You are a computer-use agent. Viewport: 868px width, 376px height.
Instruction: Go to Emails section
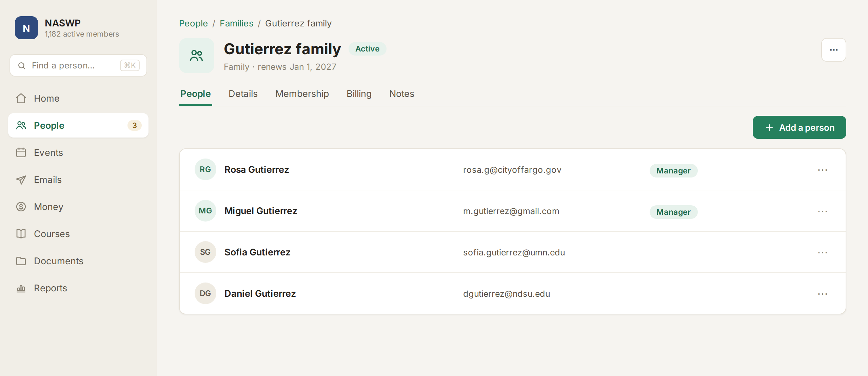(78, 180)
